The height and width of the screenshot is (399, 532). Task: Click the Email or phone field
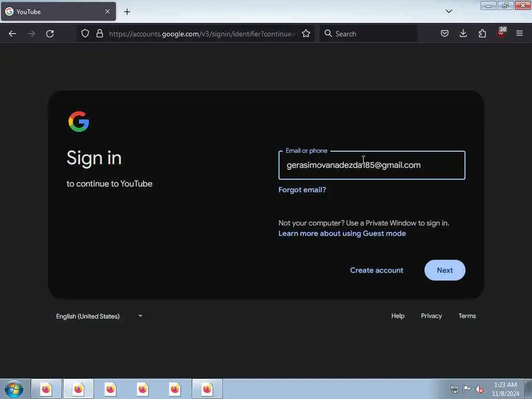coord(372,165)
